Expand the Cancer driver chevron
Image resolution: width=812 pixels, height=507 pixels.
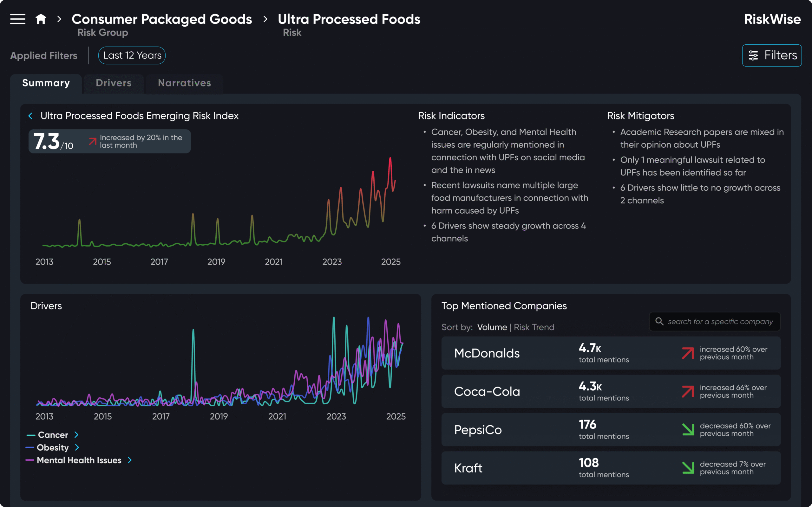[x=76, y=435]
